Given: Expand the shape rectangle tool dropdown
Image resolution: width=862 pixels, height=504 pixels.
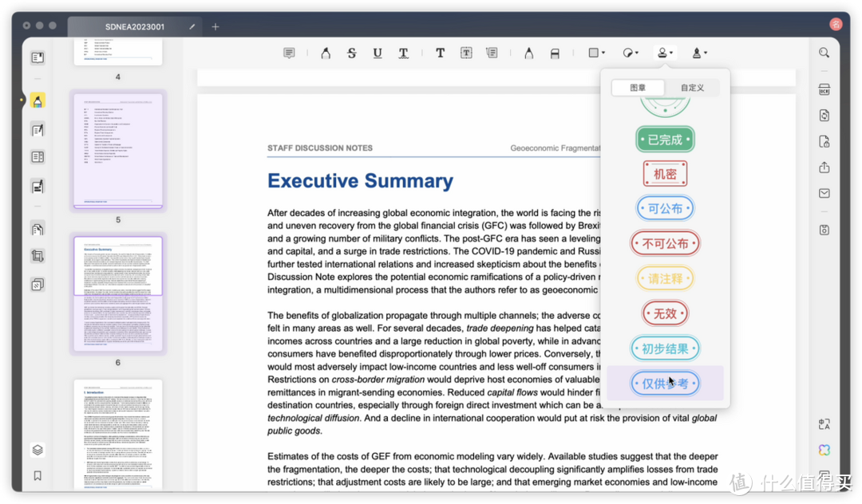Looking at the screenshot, I should [596, 53].
